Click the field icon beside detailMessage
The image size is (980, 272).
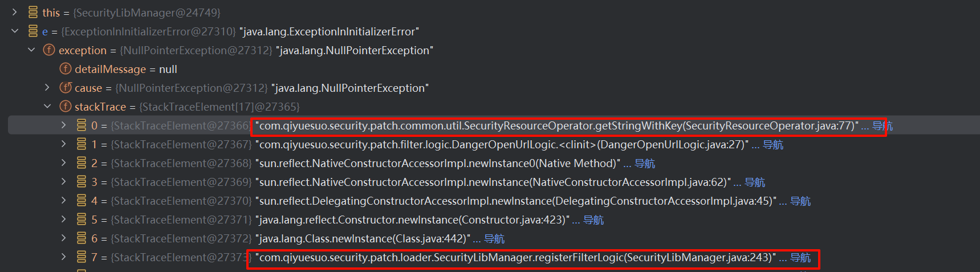66,69
